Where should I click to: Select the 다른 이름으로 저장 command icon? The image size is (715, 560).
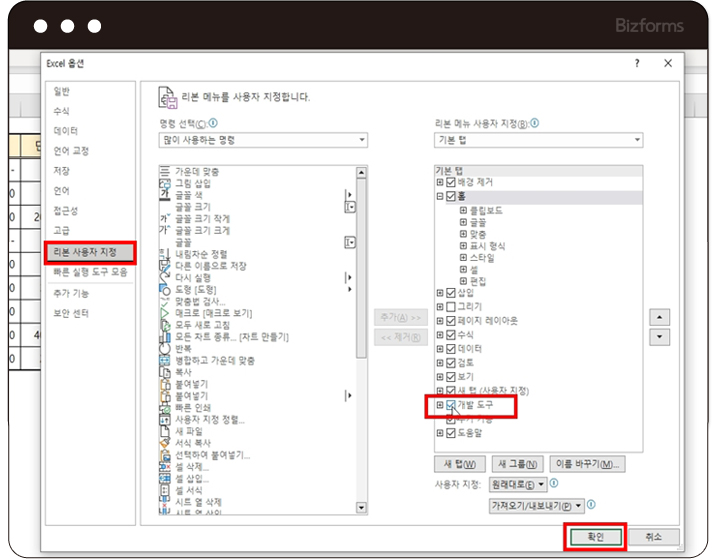pos(165,266)
